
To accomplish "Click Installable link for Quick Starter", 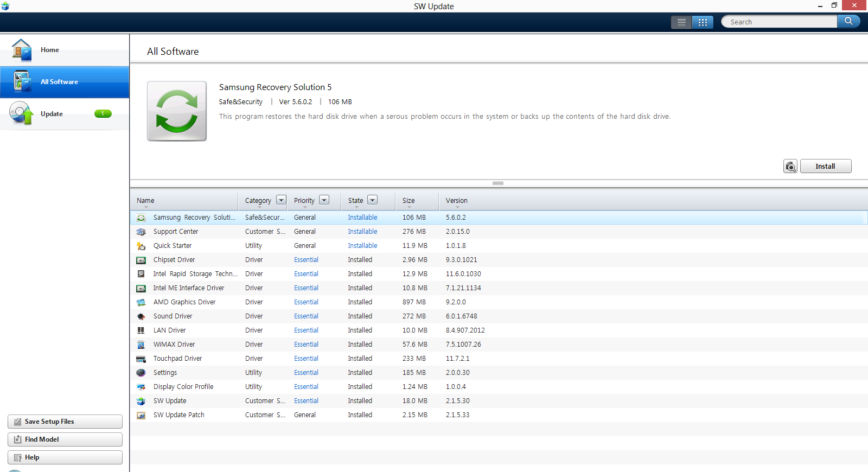I will (x=362, y=246).
